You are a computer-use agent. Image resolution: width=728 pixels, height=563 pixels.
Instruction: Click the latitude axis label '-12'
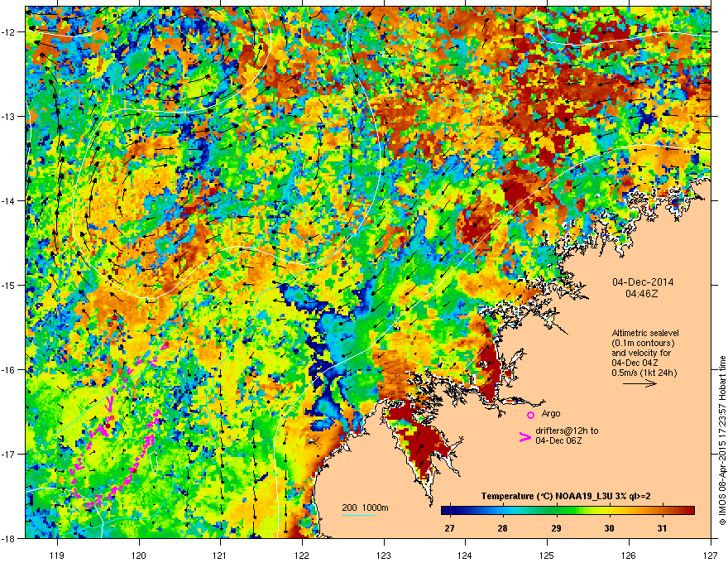pyautogui.click(x=8, y=31)
